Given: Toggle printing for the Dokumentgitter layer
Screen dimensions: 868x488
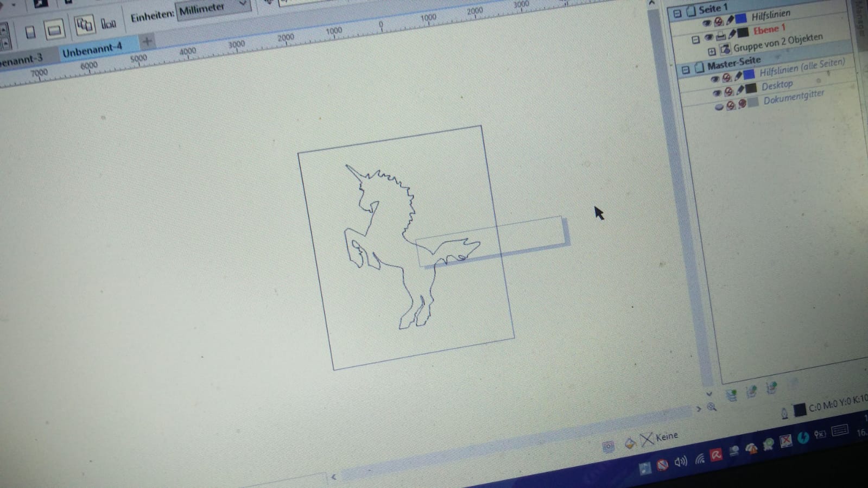Looking at the screenshot, I should coord(731,105).
